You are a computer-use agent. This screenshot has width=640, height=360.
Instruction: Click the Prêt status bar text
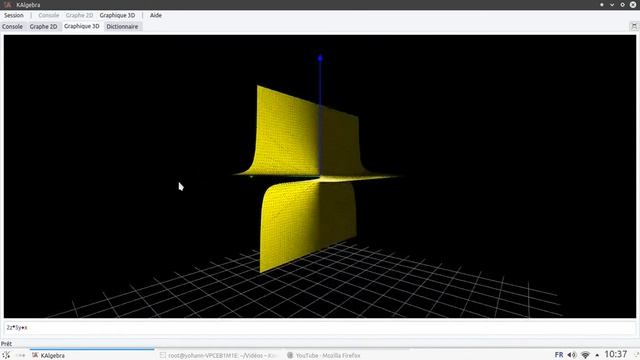(6, 344)
